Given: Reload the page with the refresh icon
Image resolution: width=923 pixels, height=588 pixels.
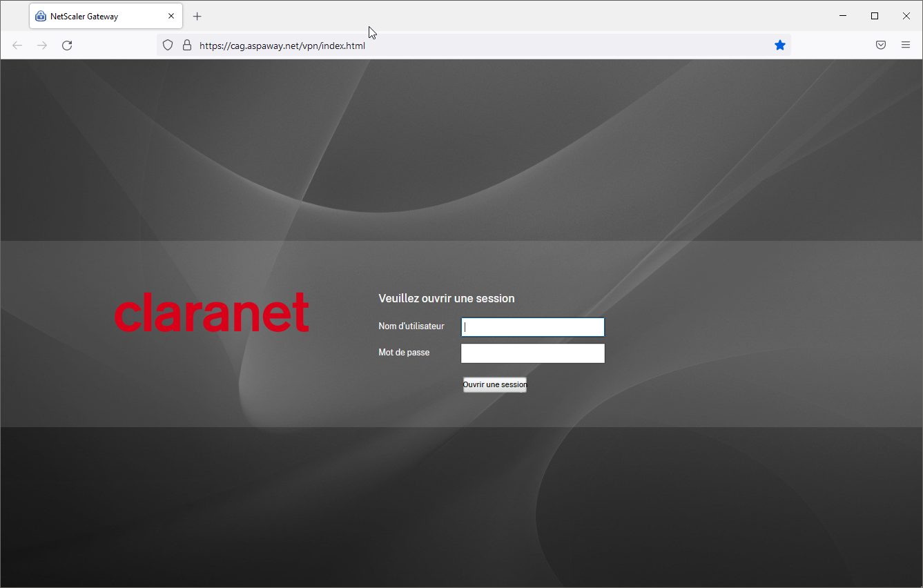Looking at the screenshot, I should pos(67,46).
